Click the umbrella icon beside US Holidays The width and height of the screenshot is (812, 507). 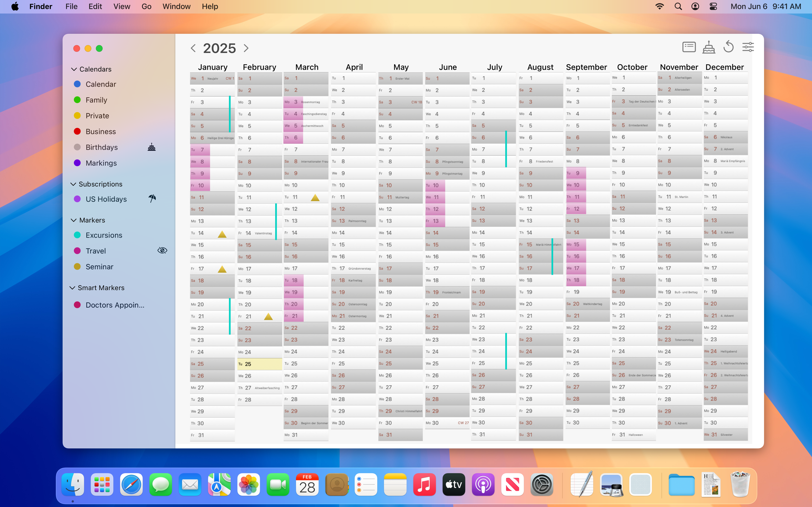coord(152,199)
